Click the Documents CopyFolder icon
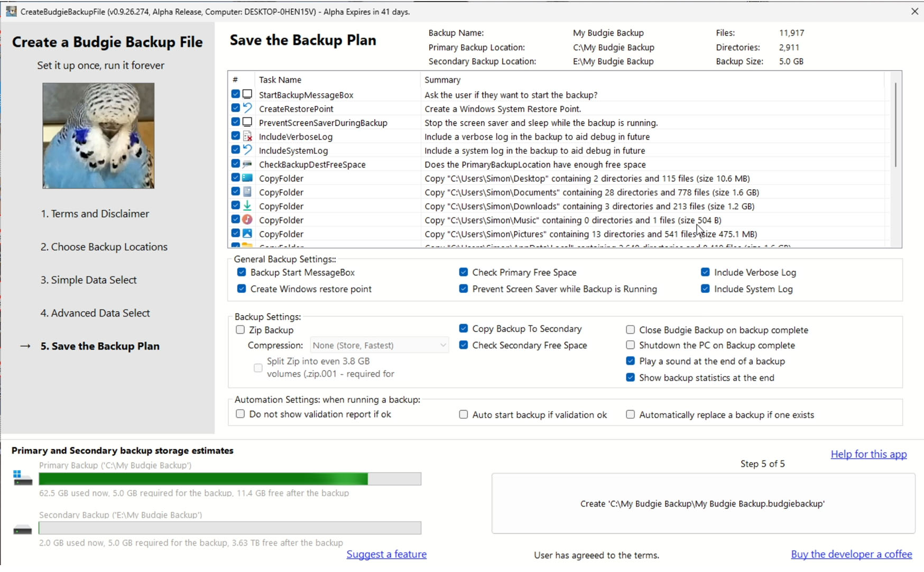The width and height of the screenshot is (924, 572). coord(247,191)
